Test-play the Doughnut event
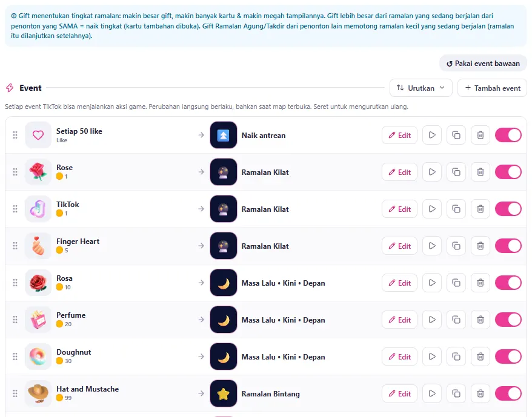The width and height of the screenshot is (532, 417). click(431, 356)
